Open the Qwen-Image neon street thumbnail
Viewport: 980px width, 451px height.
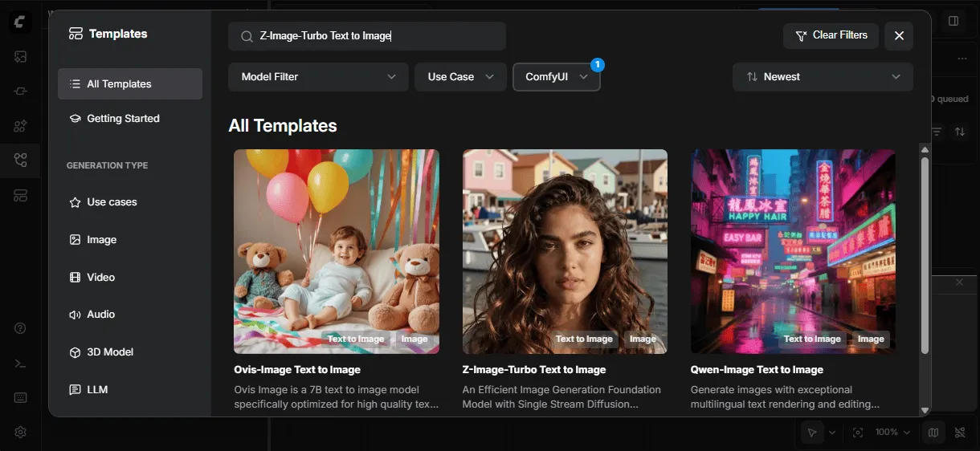point(794,251)
